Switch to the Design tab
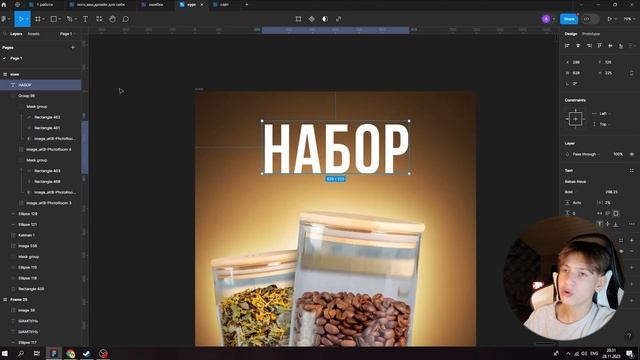 (x=571, y=34)
